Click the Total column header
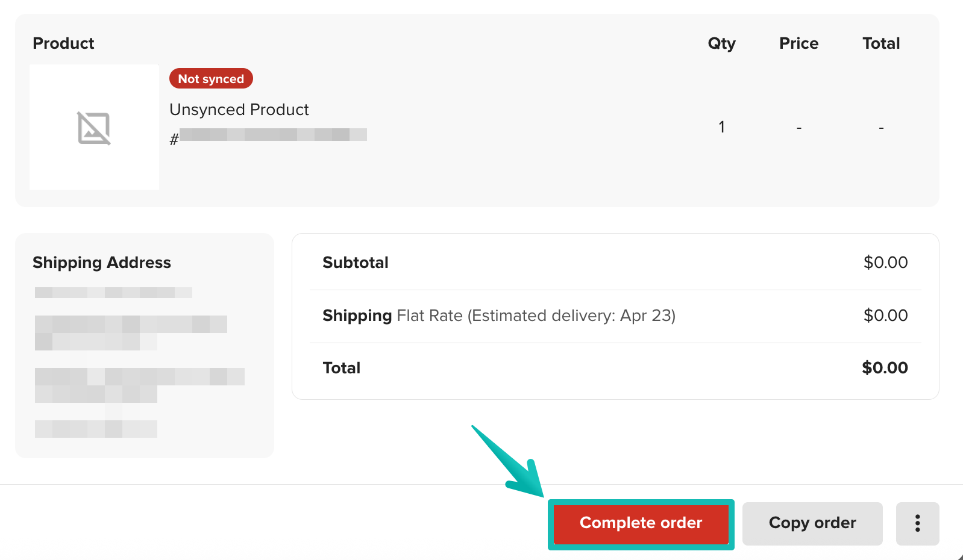 click(880, 43)
